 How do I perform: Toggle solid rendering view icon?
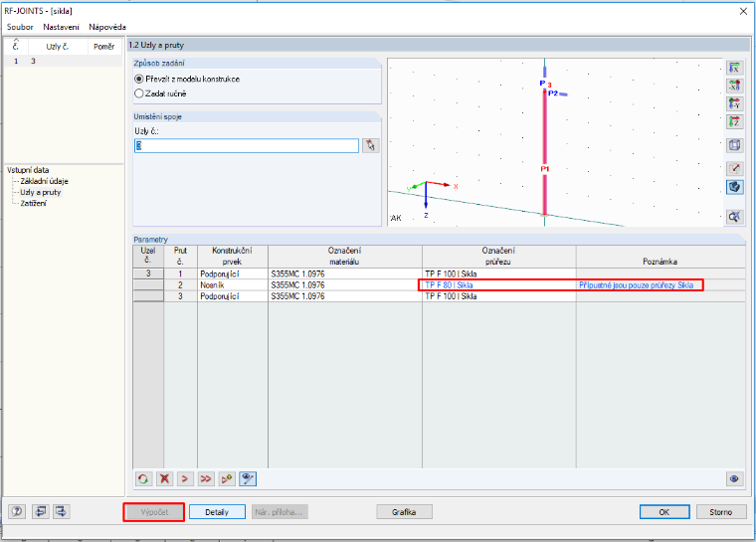coord(734,187)
